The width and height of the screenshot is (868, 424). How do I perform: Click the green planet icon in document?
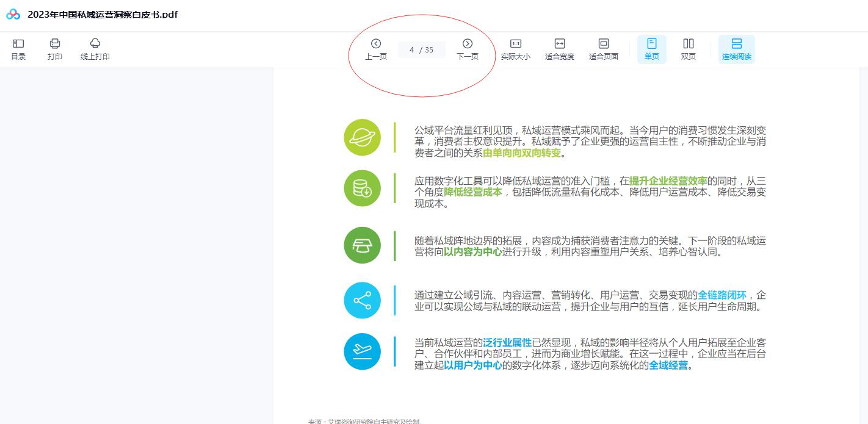tap(362, 137)
